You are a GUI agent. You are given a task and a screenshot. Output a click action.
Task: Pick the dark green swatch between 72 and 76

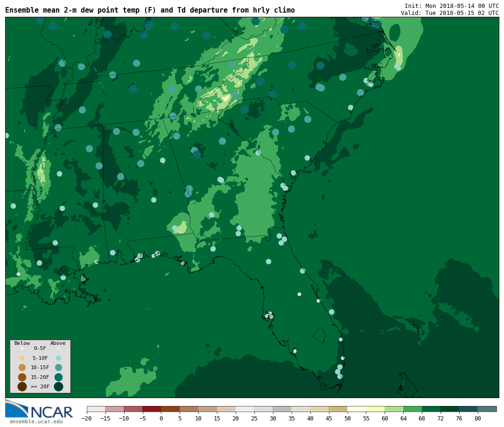(x=450, y=409)
